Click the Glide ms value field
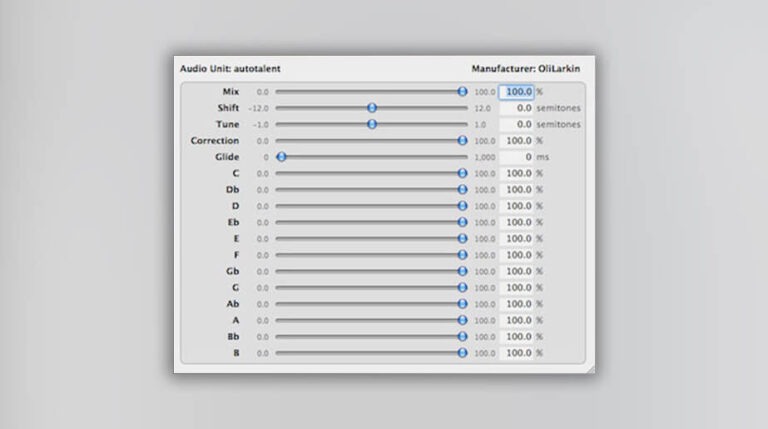This screenshot has width=768, height=429. 516,157
